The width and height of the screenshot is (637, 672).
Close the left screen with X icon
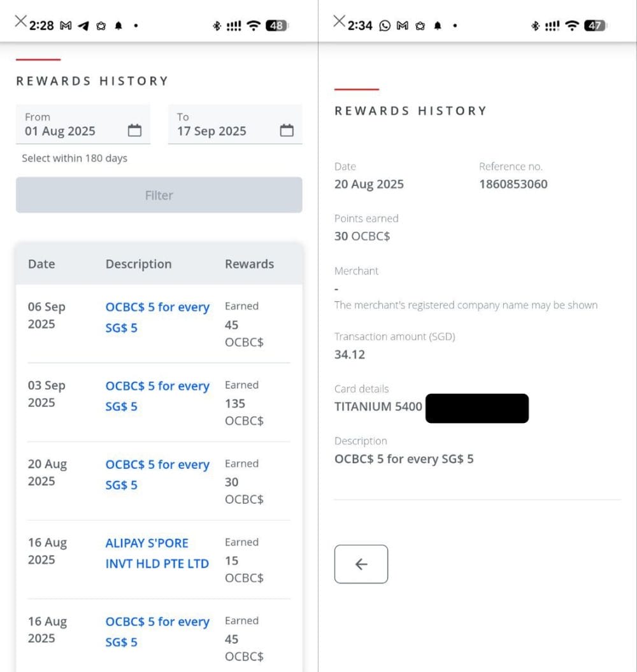(x=20, y=22)
